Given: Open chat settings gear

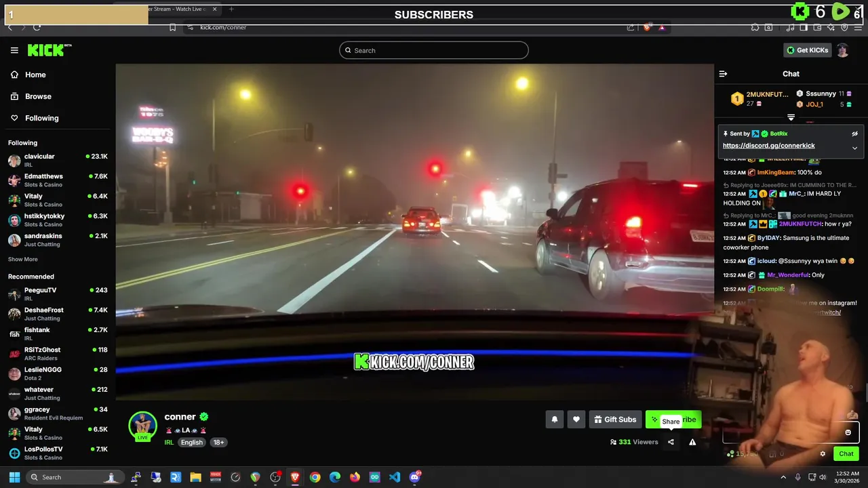Looking at the screenshot, I should pyautogui.click(x=823, y=454).
